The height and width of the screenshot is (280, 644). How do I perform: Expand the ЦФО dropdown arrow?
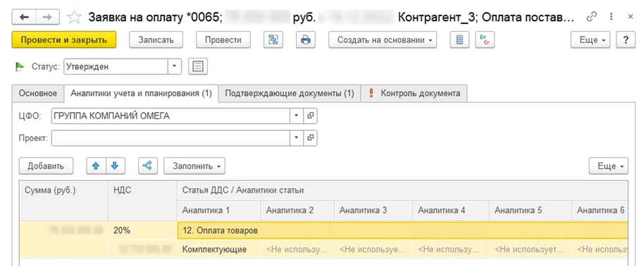click(297, 116)
